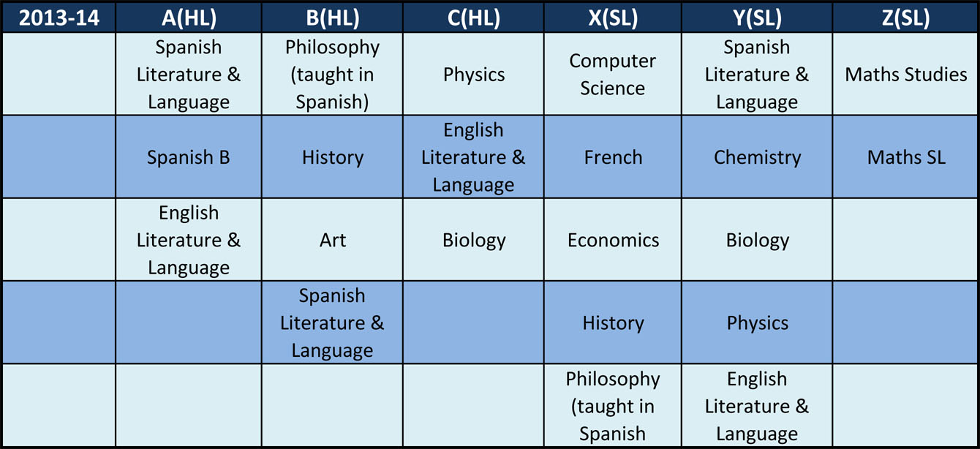This screenshot has height=449, width=980.
Task: Select the Z(SL) column header
Action: [x=905, y=17]
